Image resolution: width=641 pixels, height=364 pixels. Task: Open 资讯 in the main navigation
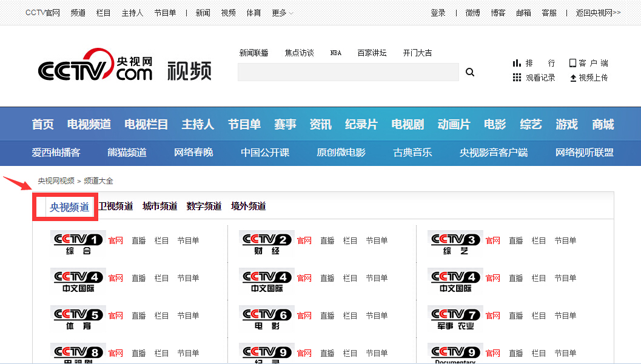pyautogui.click(x=320, y=124)
